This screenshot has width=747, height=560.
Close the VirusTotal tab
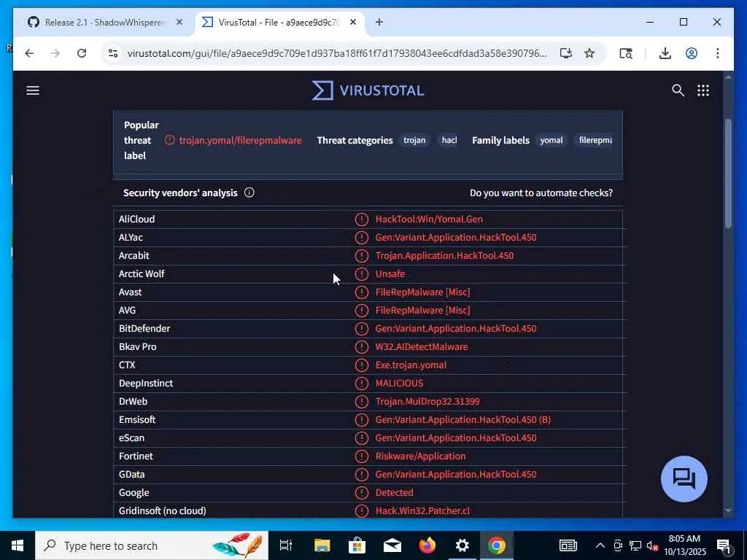pos(353,22)
